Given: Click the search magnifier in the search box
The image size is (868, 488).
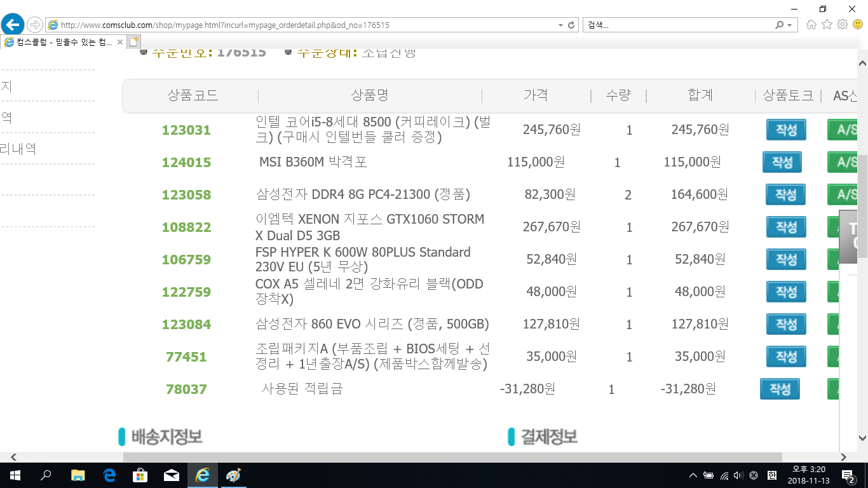Looking at the screenshot, I should point(780,25).
